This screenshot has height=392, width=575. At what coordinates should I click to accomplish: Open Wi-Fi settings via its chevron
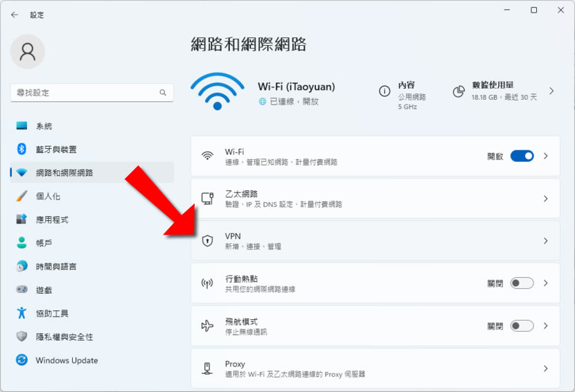tap(546, 156)
